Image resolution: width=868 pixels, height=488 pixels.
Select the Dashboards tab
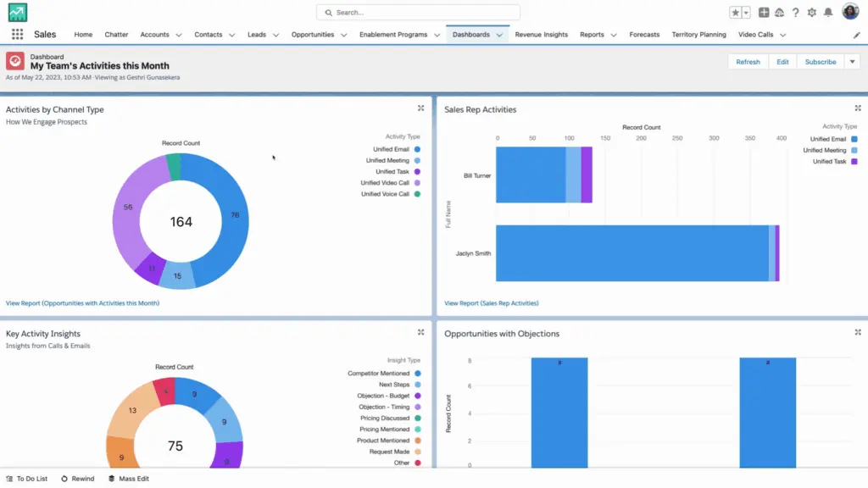pyautogui.click(x=471, y=34)
